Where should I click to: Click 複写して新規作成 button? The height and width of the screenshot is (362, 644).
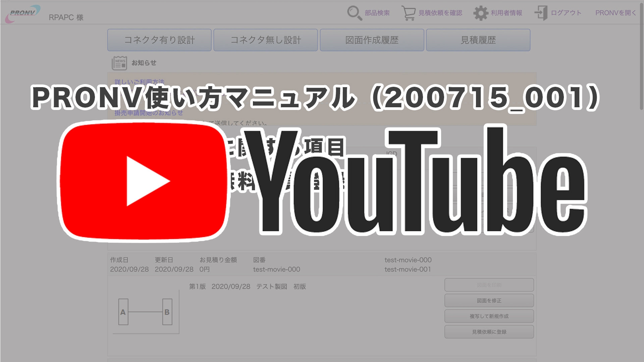[x=489, y=316]
